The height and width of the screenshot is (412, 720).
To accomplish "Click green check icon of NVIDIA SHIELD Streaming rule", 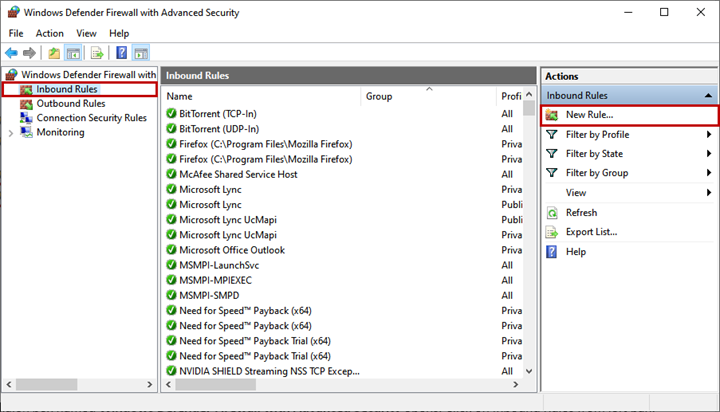I will 171,371.
